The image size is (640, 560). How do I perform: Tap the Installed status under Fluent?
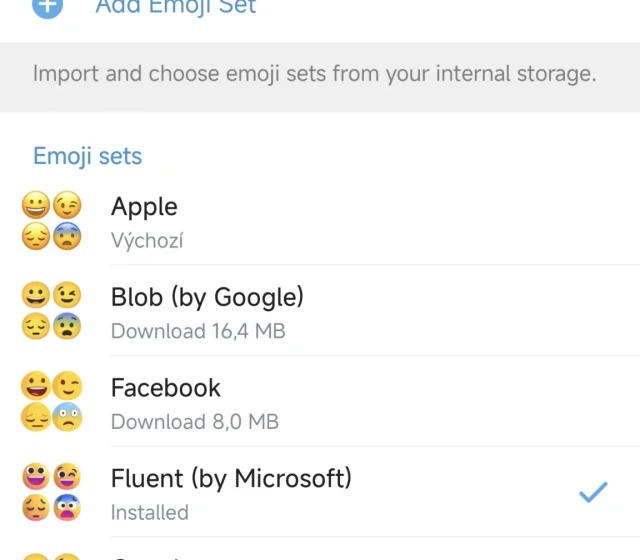[x=150, y=512]
